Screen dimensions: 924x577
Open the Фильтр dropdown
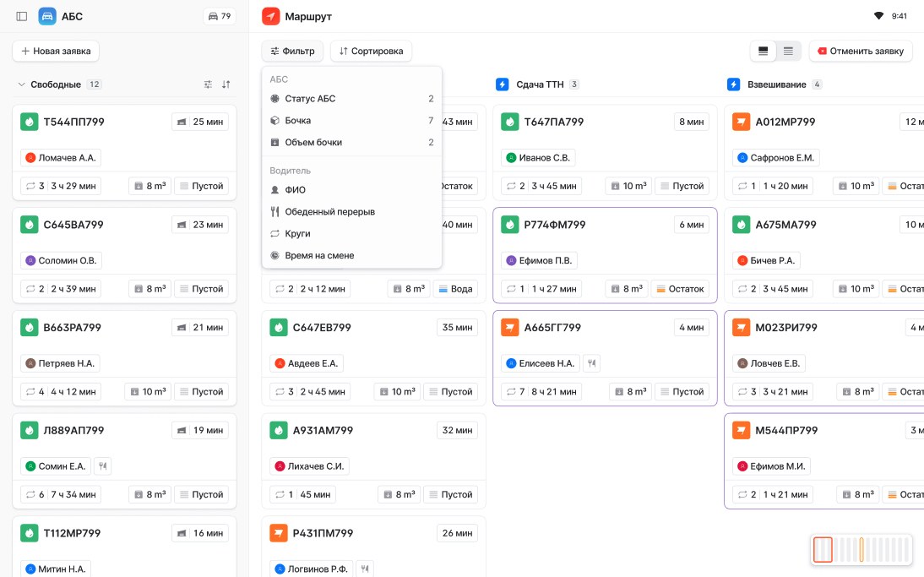(x=292, y=52)
